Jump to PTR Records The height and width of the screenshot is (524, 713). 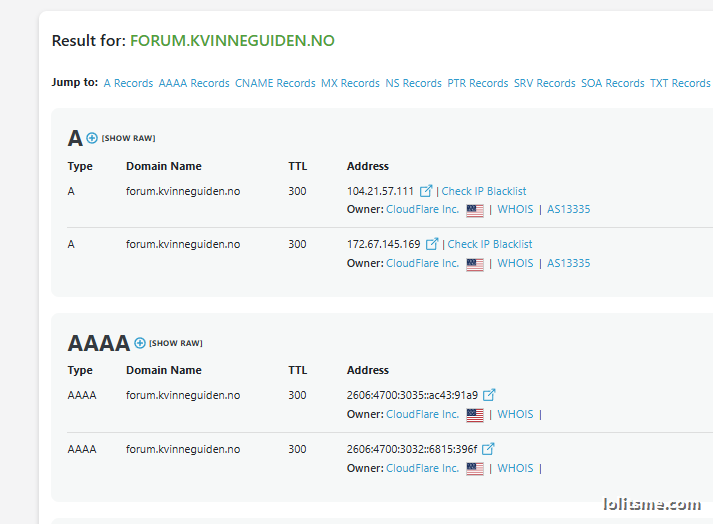(x=477, y=83)
